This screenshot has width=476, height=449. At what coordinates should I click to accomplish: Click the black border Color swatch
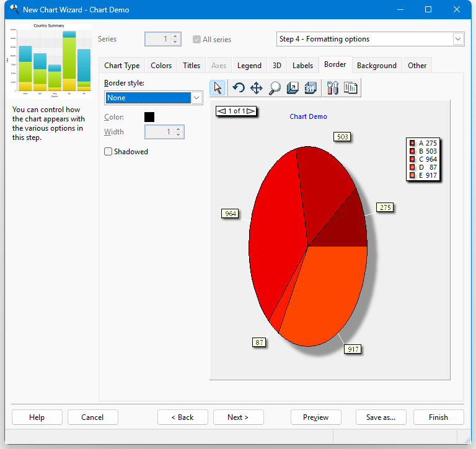pos(149,117)
